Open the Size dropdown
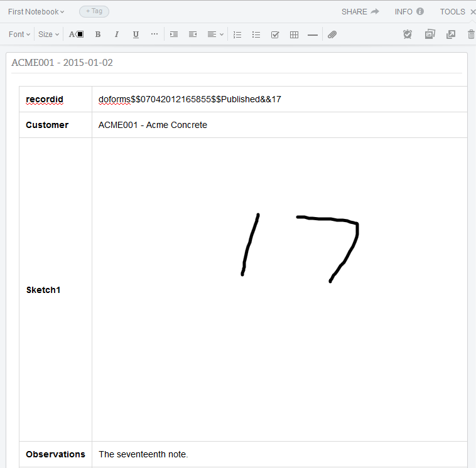This screenshot has height=468, width=476. coord(48,35)
